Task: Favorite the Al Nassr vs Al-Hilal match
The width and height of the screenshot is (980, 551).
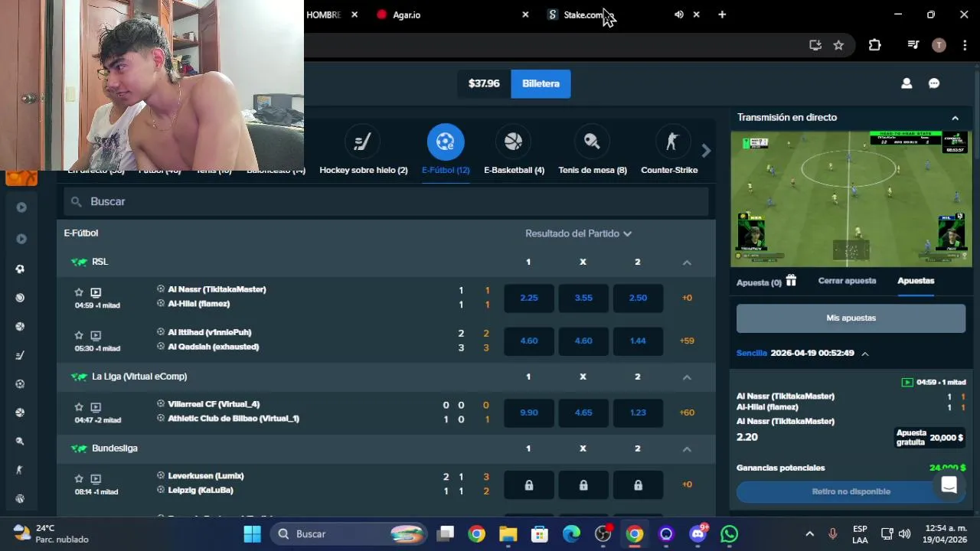Action: click(x=79, y=292)
